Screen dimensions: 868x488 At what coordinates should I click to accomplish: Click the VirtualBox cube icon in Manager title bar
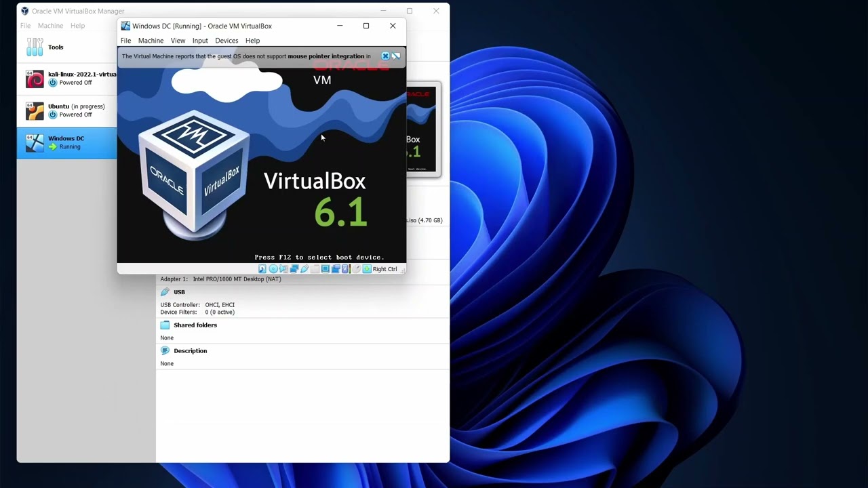25,11
